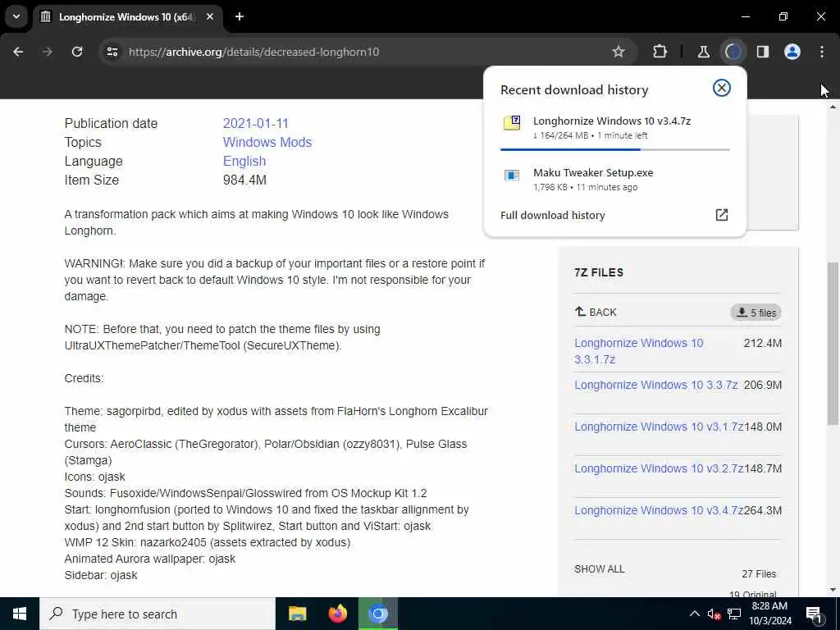
Task: Open a new browser tab
Action: point(240,16)
